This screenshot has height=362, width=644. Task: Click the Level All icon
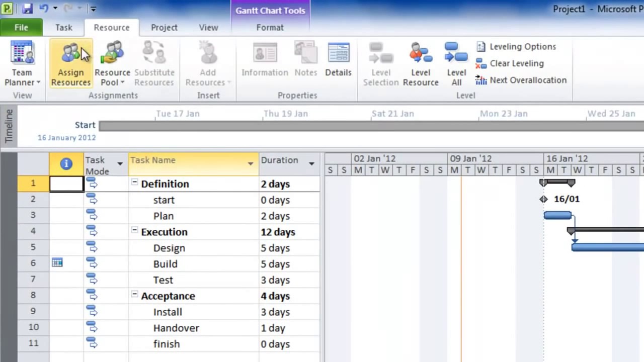pyautogui.click(x=456, y=53)
